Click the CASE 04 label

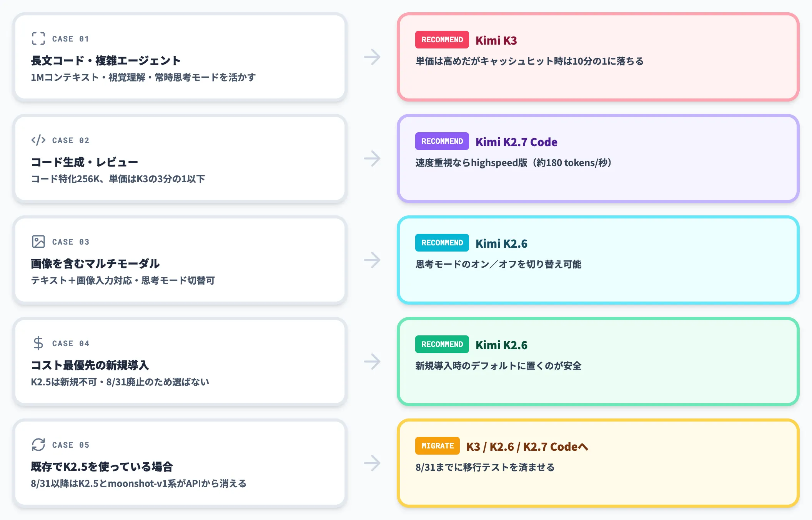click(x=71, y=343)
